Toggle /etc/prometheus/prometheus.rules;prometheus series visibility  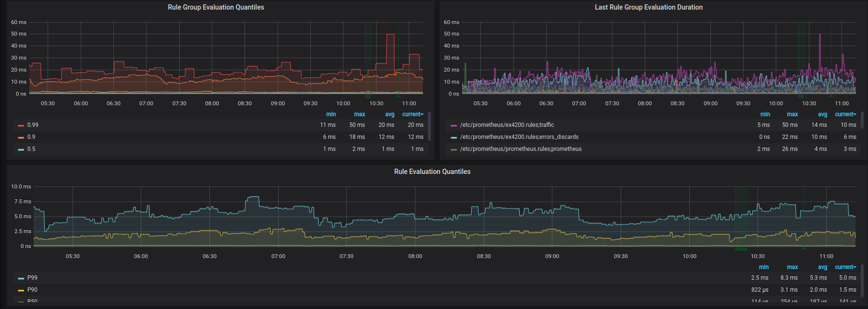[521, 149]
